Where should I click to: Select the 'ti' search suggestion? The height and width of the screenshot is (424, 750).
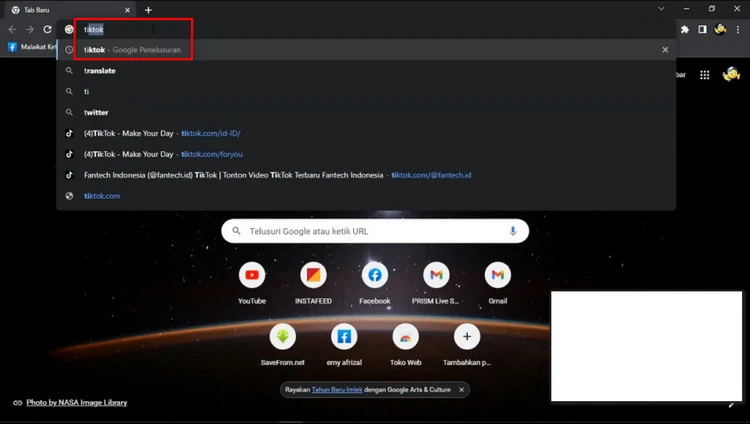point(366,91)
